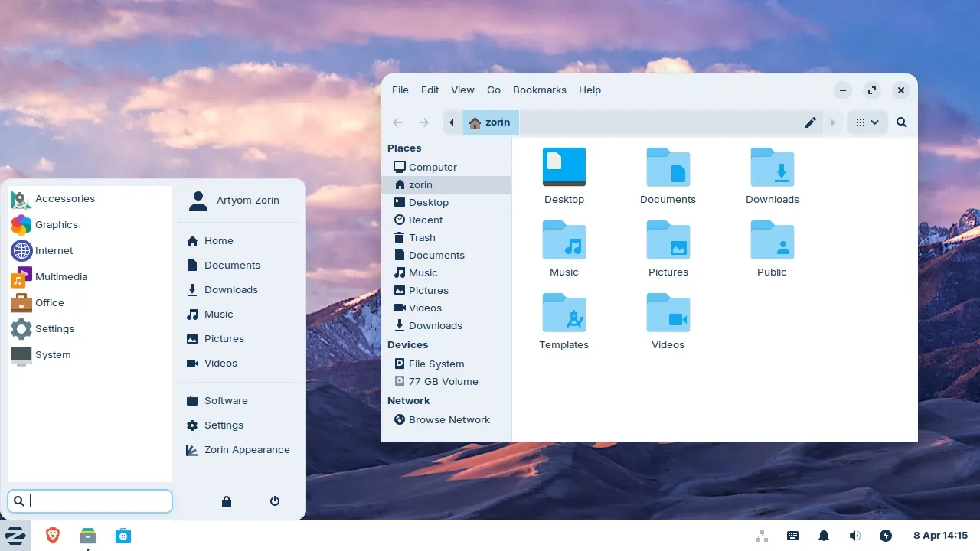Select the pencil icon to edit the path
The height and width of the screenshot is (551, 980).
click(x=811, y=122)
